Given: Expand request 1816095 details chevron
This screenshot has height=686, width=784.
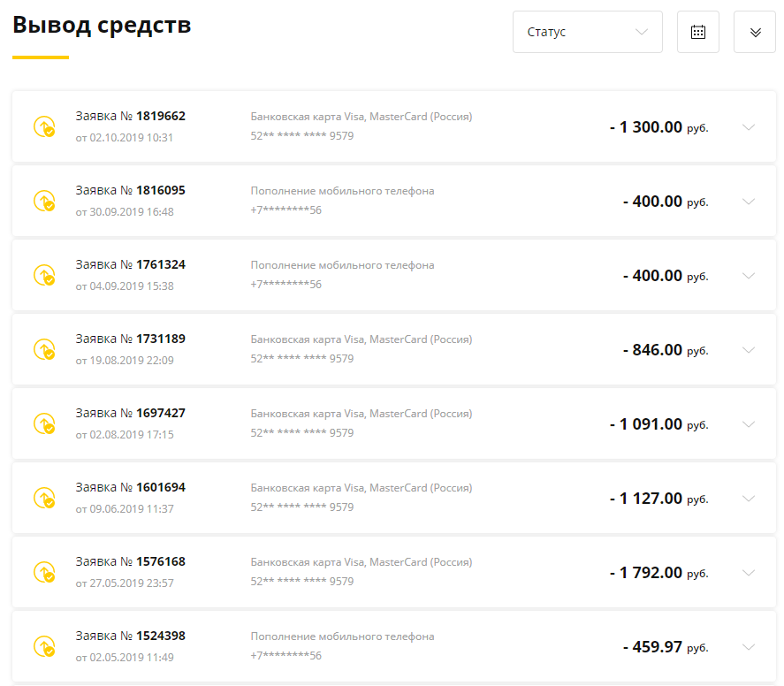Looking at the screenshot, I should pos(749,202).
